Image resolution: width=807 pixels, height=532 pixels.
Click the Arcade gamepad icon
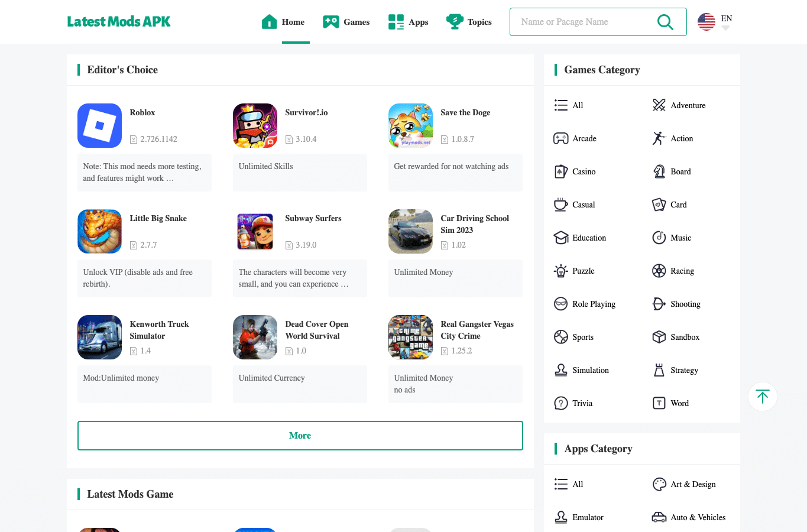click(560, 138)
